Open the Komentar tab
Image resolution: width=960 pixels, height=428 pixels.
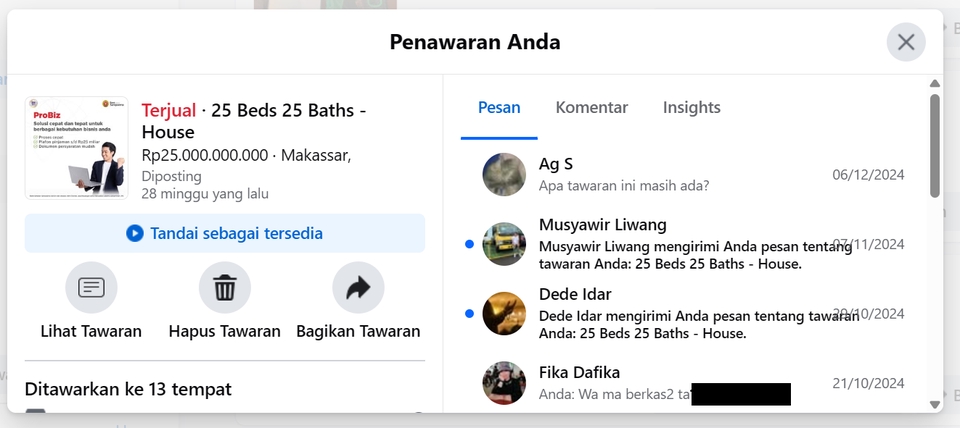tap(592, 107)
